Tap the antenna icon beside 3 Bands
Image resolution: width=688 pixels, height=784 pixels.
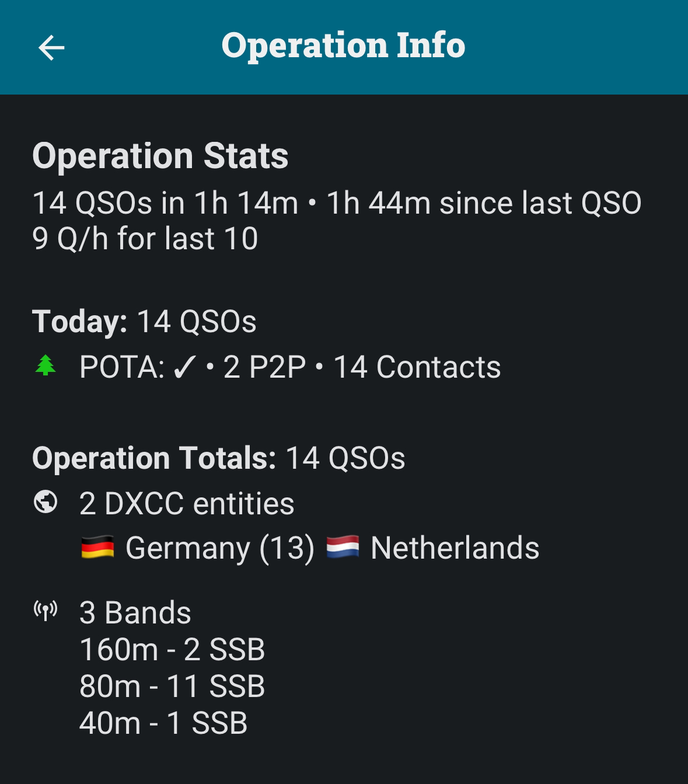click(x=46, y=611)
